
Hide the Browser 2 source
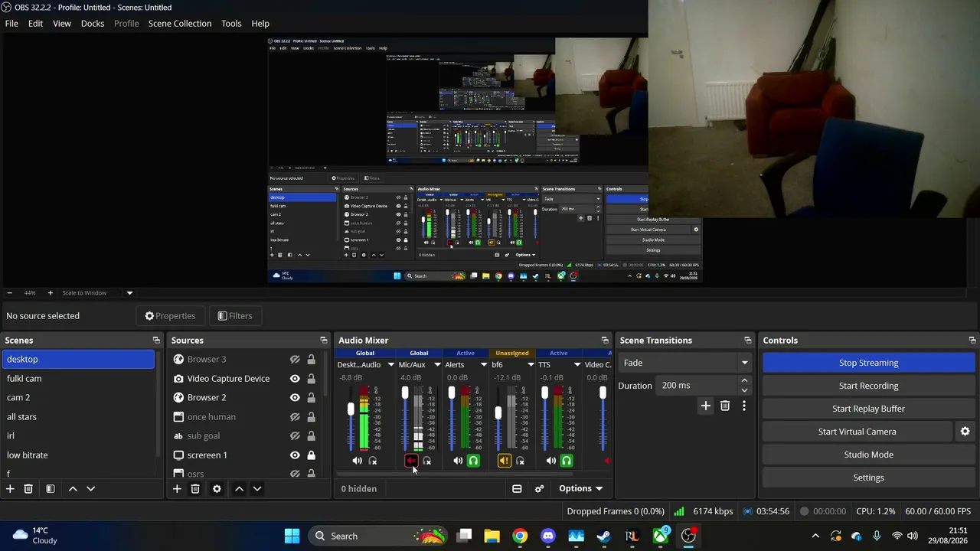(x=295, y=397)
